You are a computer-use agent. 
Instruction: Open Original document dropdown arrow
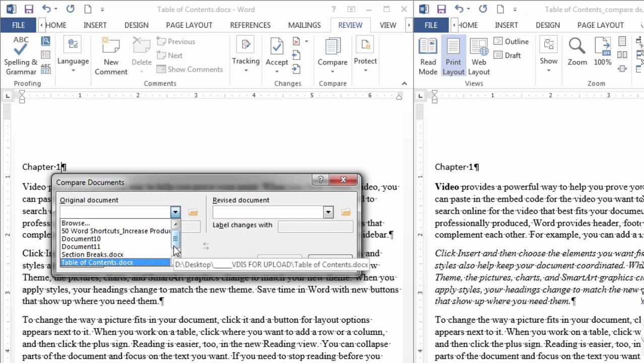tap(175, 212)
